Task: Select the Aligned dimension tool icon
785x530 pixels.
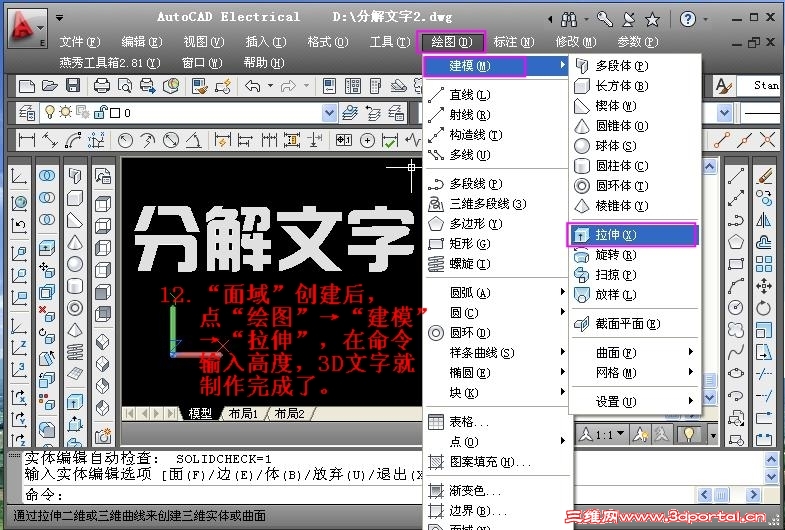Action: (50, 140)
